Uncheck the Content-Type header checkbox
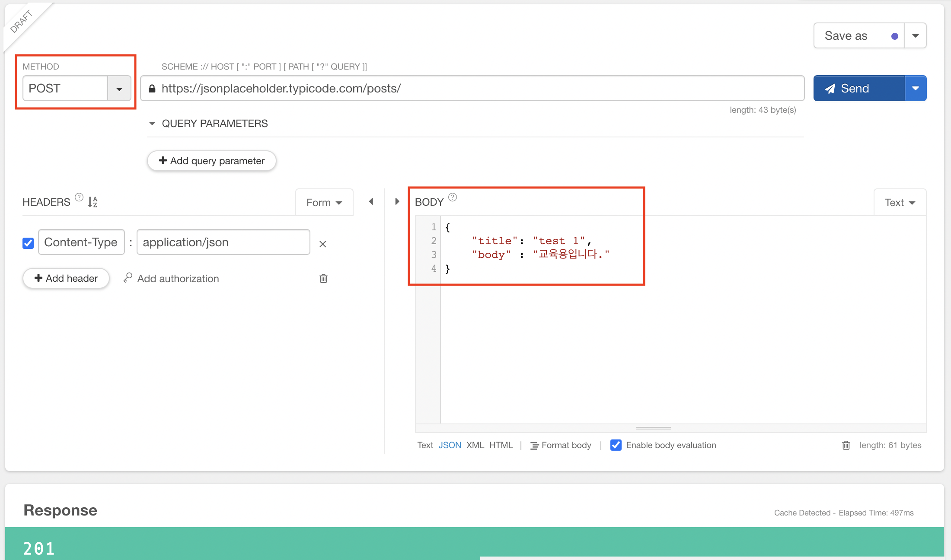Viewport: 951px width, 560px height. coord(28,243)
